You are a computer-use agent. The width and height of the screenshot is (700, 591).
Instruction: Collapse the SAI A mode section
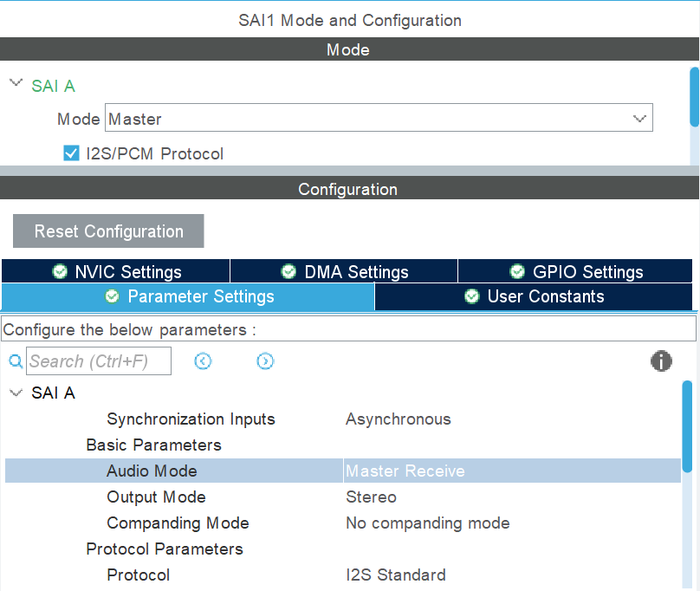[x=16, y=84]
